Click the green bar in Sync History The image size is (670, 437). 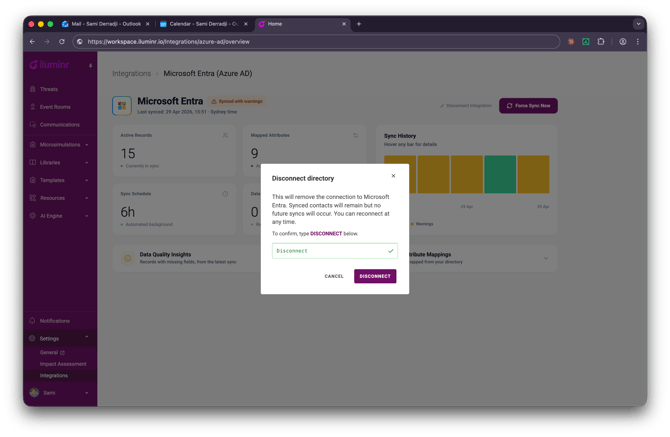500,174
